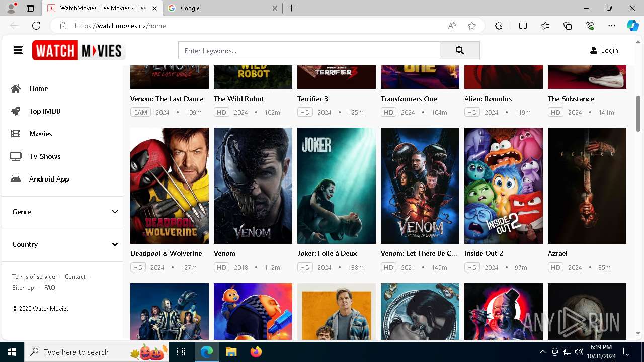Open Alien: Romulus title link
Screen dimensions: 644x362
pos(488,99)
